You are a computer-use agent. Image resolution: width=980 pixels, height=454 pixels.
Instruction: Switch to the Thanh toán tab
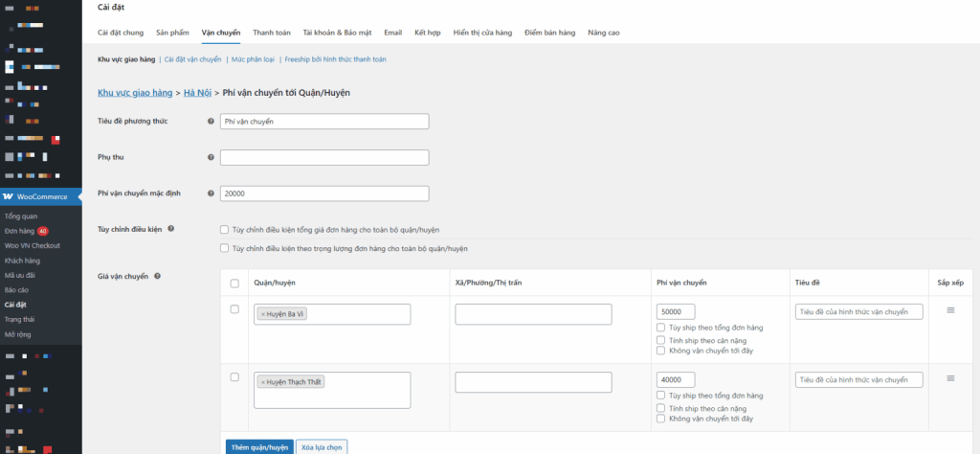tap(271, 33)
